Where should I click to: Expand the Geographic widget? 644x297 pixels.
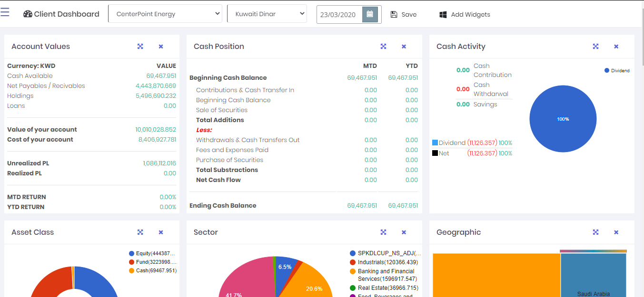tap(595, 232)
